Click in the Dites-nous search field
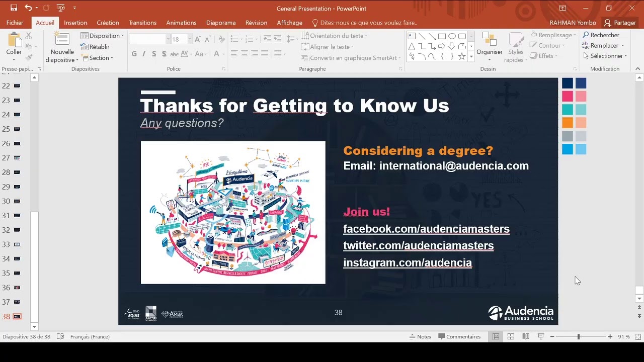The image size is (644, 362). pos(364,23)
